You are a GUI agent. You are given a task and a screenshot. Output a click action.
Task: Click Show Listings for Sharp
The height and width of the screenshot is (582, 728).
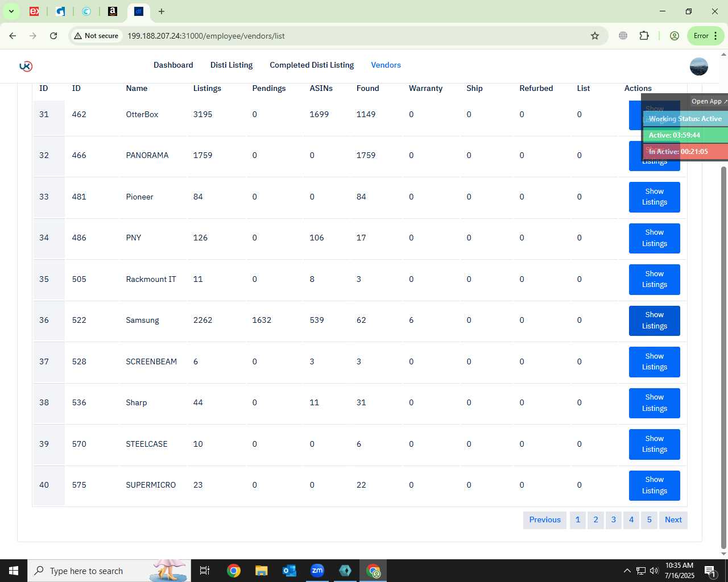tap(655, 403)
